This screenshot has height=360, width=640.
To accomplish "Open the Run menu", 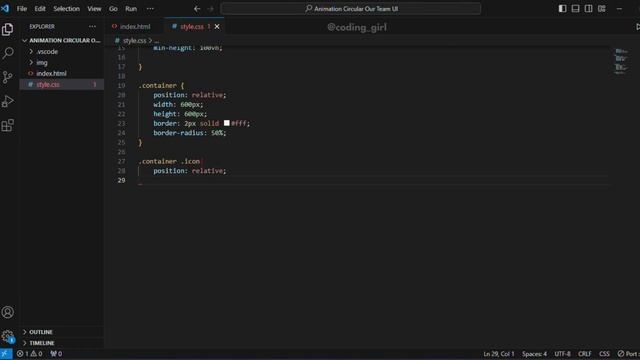I will point(131,9).
